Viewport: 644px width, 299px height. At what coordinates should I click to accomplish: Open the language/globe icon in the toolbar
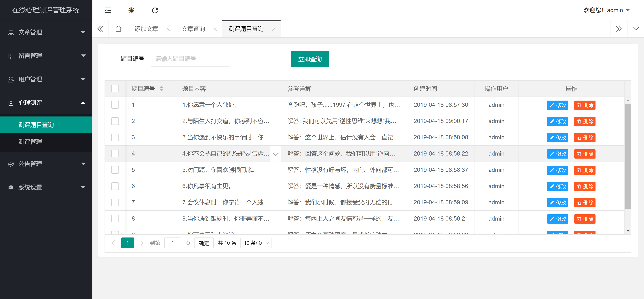tap(131, 10)
